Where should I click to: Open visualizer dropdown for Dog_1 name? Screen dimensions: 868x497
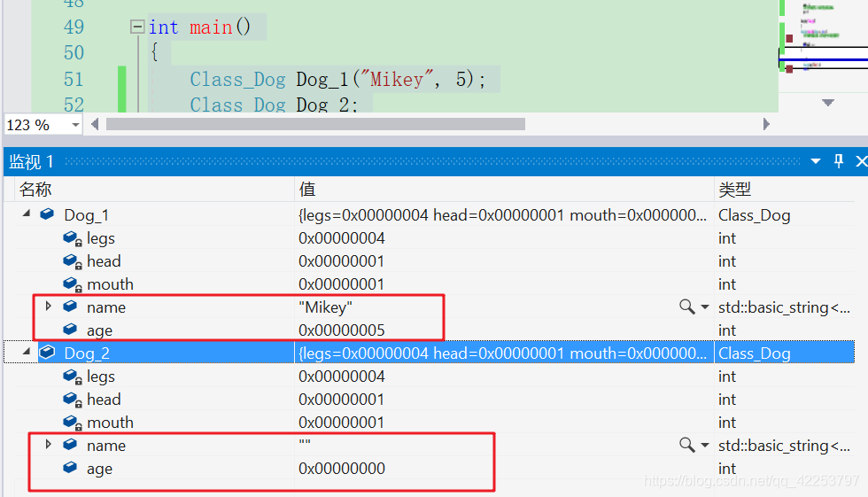[x=705, y=307]
